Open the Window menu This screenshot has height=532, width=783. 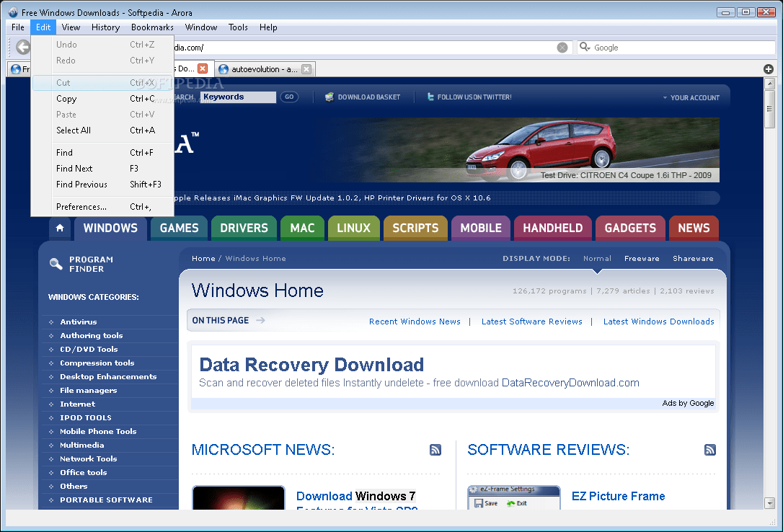pyautogui.click(x=200, y=27)
